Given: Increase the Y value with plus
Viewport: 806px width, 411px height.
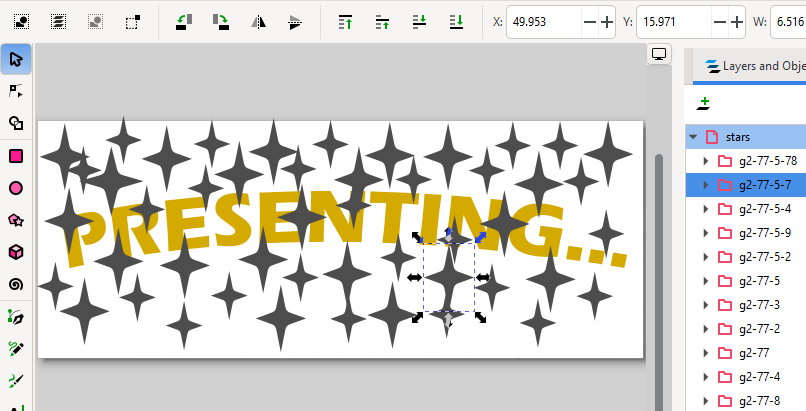Looking at the screenshot, I should 737,22.
